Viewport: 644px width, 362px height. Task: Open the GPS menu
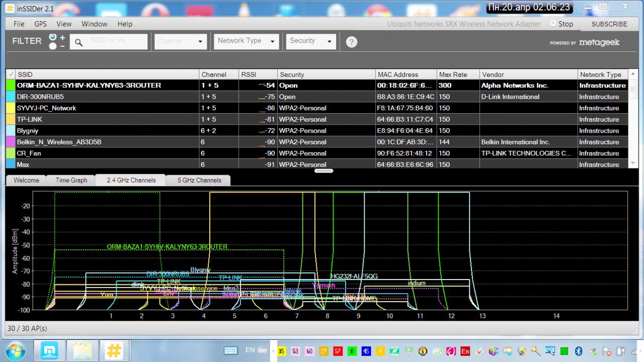[40, 24]
